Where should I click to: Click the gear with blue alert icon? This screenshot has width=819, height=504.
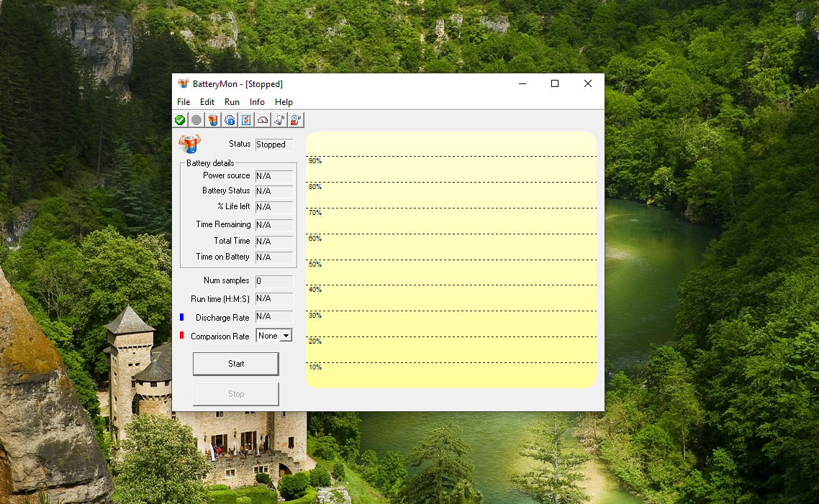pyautogui.click(x=230, y=120)
